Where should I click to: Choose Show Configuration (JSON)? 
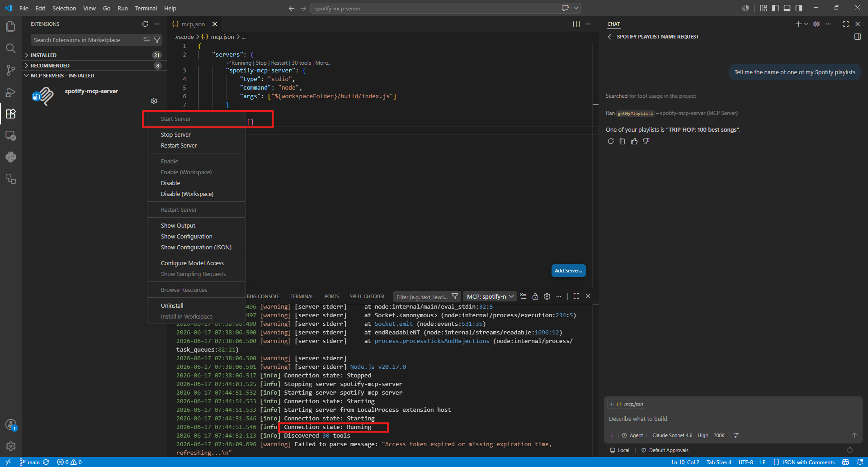pyautogui.click(x=196, y=248)
